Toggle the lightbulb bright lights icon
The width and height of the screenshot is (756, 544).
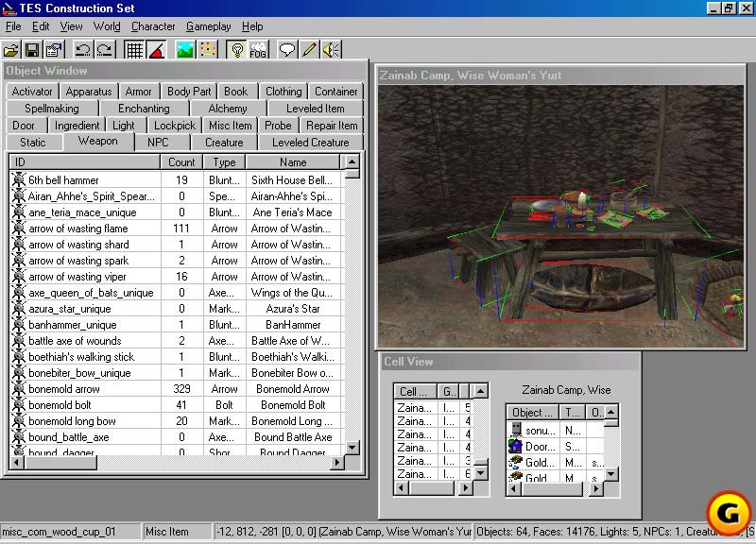click(237, 50)
